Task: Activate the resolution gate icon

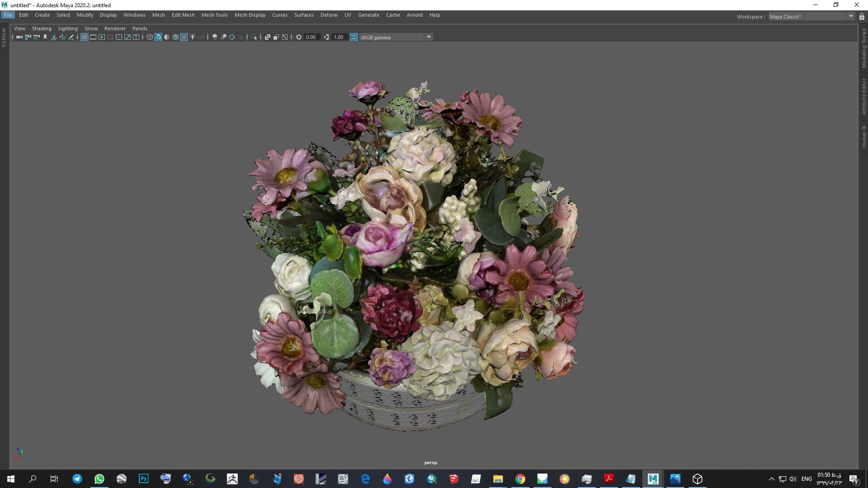Action: click(102, 37)
